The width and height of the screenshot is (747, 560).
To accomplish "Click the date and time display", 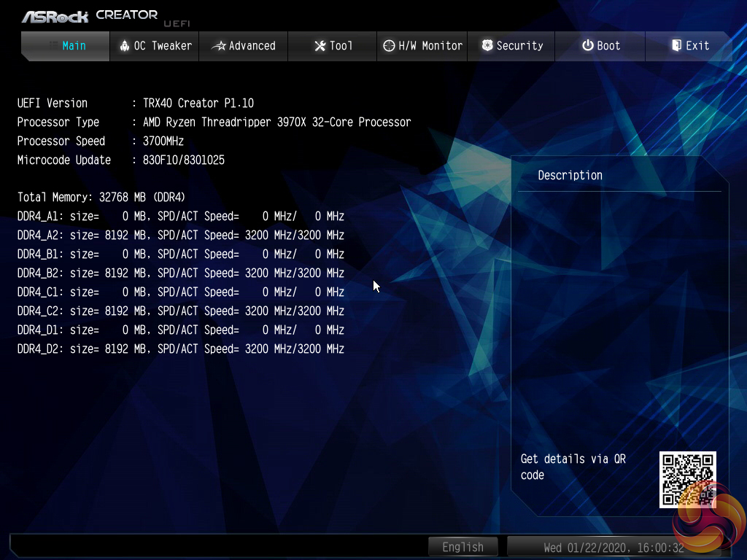I will (x=614, y=548).
